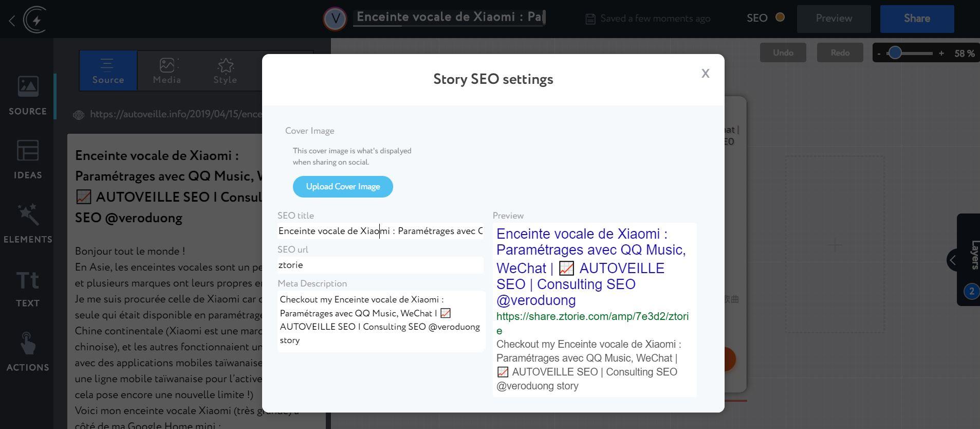Switch to the Source tab

(x=108, y=70)
